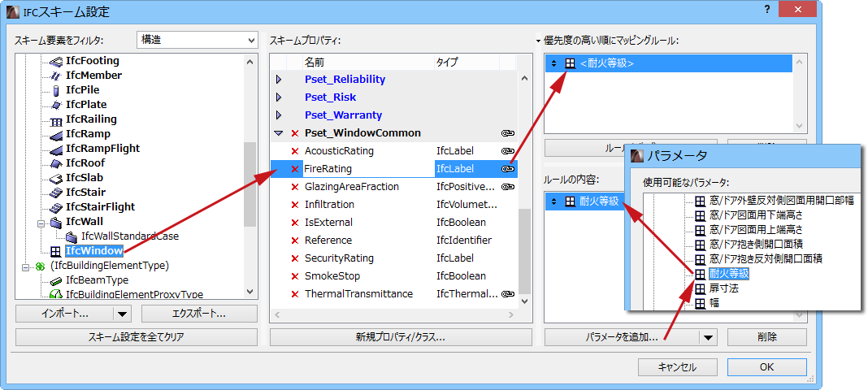Collapse the Pset_WindowCommon property set
This screenshot has width=868, height=390.
[279, 133]
